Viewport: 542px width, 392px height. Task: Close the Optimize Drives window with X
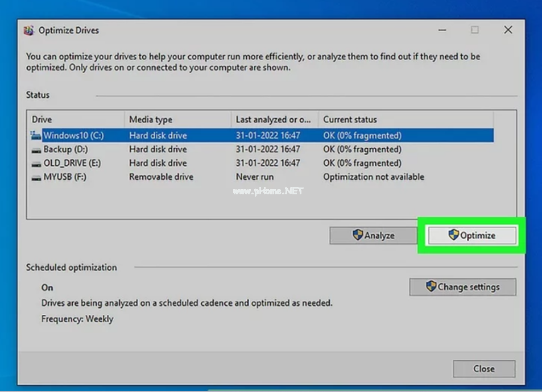(508, 30)
